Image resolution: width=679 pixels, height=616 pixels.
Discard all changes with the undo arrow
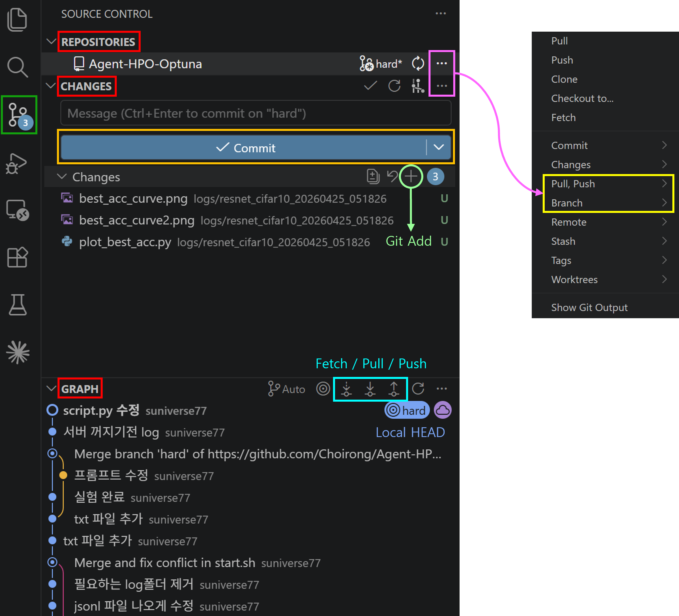point(392,176)
